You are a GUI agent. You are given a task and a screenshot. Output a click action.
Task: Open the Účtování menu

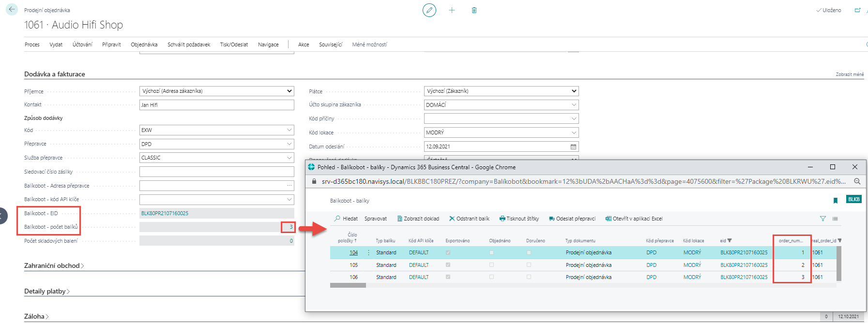click(82, 44)
